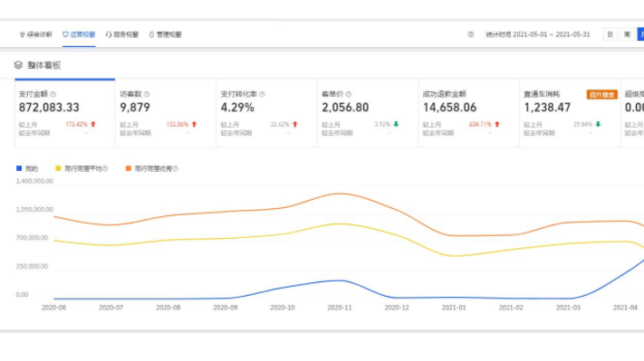Click the 9,879 visitor count value

click(135, 108)
